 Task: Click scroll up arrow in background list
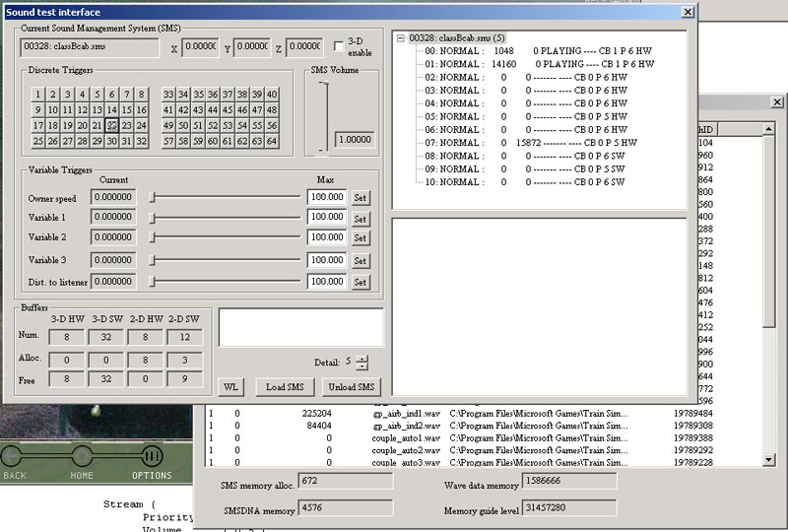(x=768, y=129)
